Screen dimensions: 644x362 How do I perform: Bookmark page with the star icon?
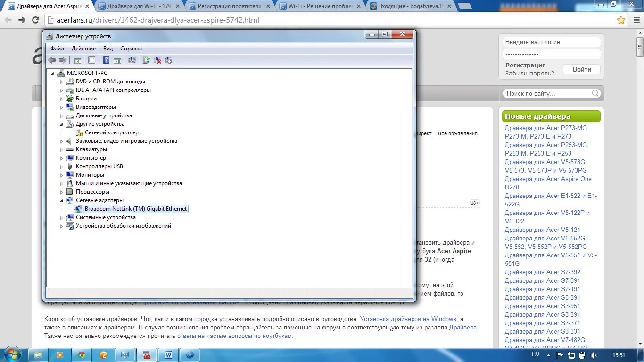621,20
